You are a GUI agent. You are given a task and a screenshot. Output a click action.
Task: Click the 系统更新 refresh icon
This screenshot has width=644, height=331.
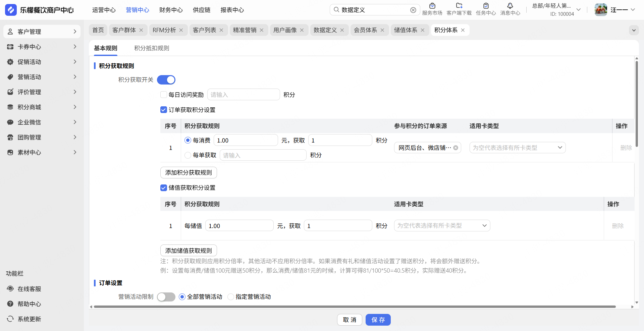10,319
